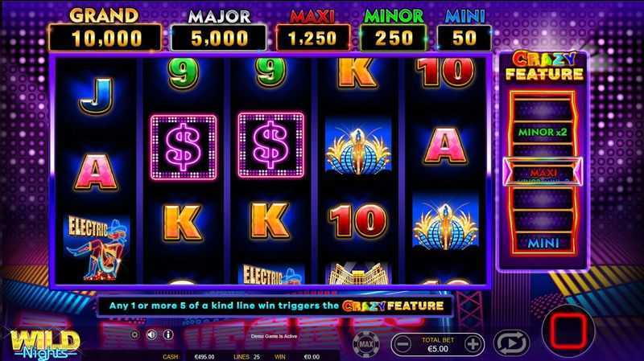Click the Maxi 1,250 jackpot box
644x361 pixels.
coord(313,38)
